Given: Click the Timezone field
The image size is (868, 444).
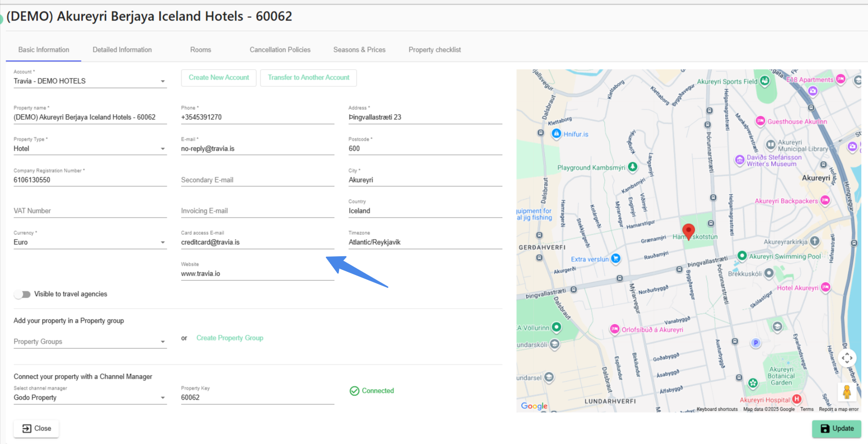Looking at the screenshot, I should pos(425,242).
